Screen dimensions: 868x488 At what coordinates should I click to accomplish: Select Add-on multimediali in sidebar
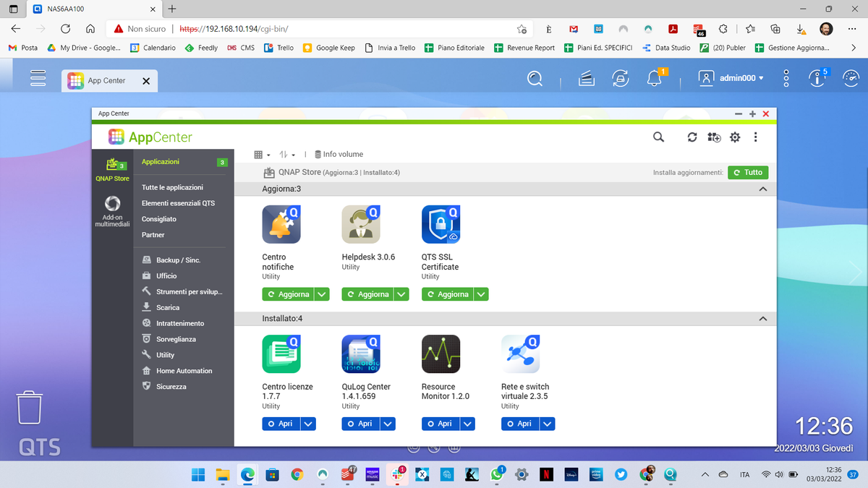click(x=112, y=212)
